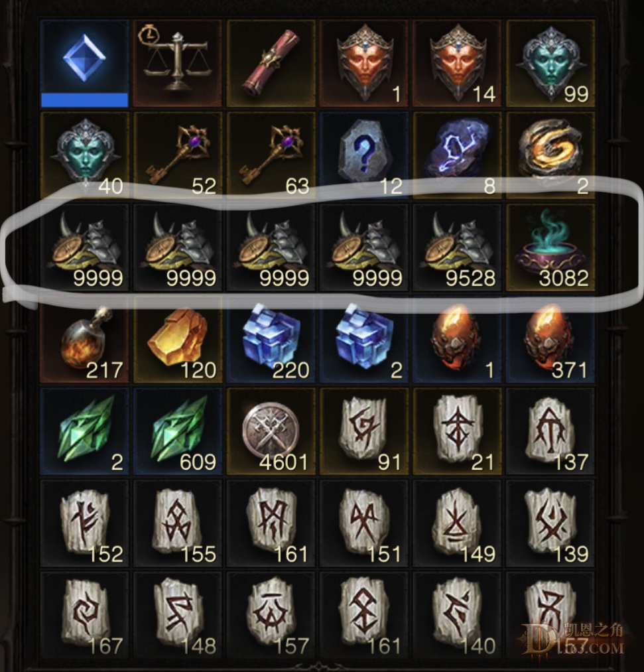The image size is (644, 672).
Task: Choose the amber crystal chunk with count 120
Action: 177,339
